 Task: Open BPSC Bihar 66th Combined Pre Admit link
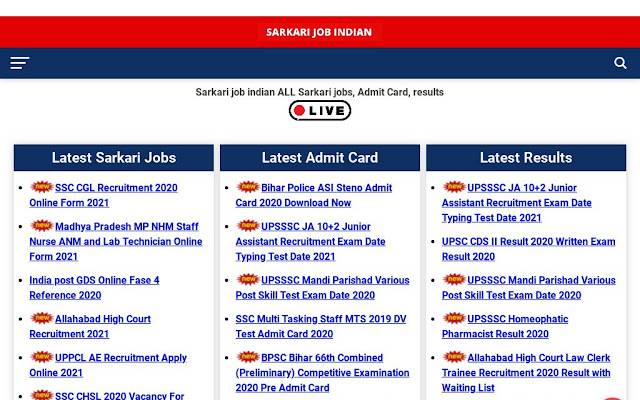(322, 372)
